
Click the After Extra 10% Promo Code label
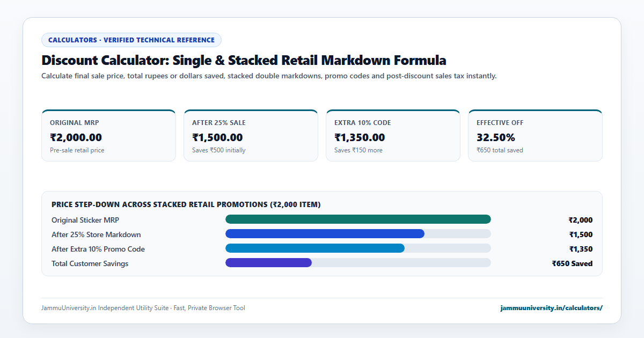click(98, 249)
